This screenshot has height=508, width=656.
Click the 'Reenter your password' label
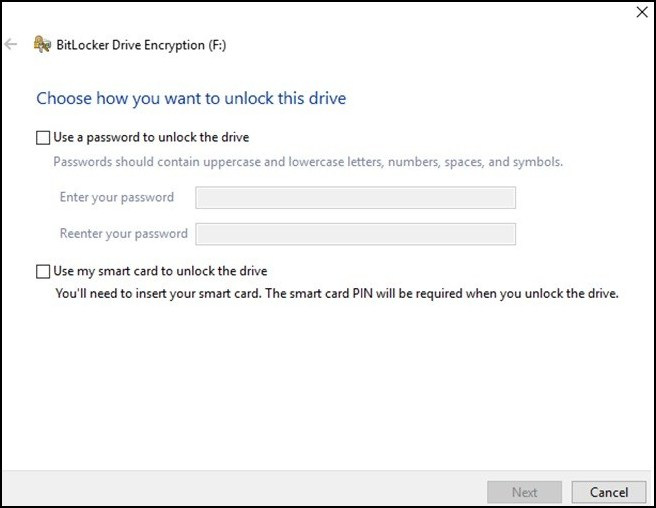coord(124,234)
